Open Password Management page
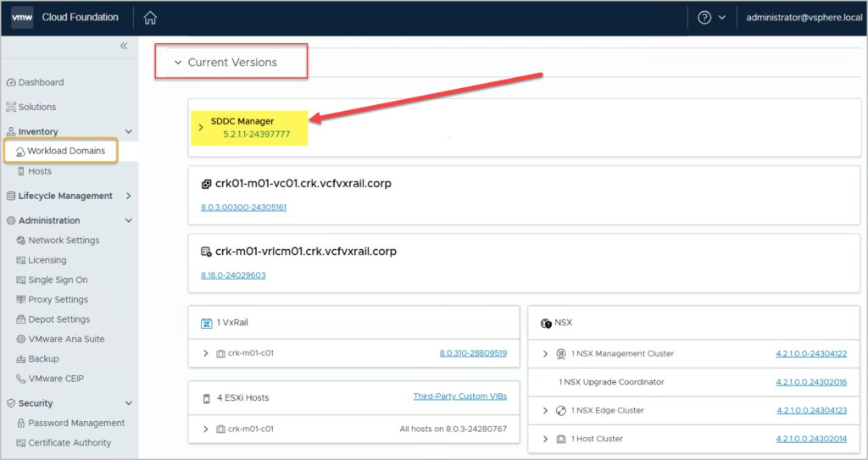 pos(76,423)
